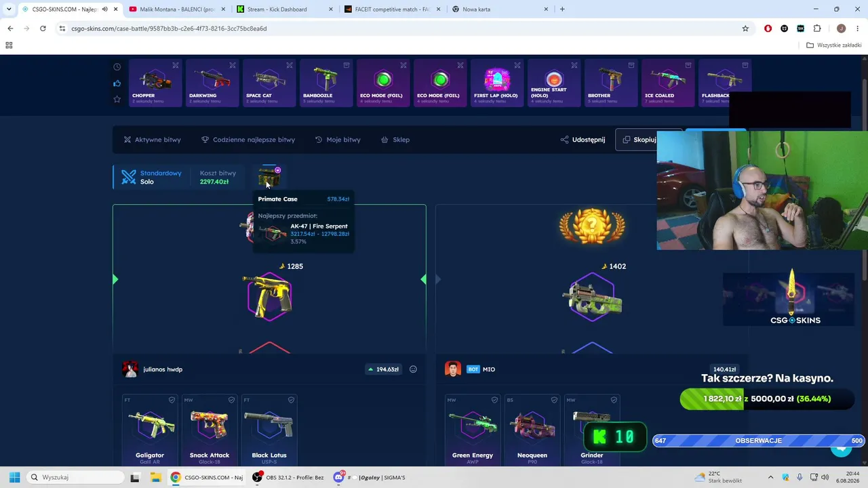
Task: Click the Standardowy Solo swords icon
Action: tap(129, 177)
